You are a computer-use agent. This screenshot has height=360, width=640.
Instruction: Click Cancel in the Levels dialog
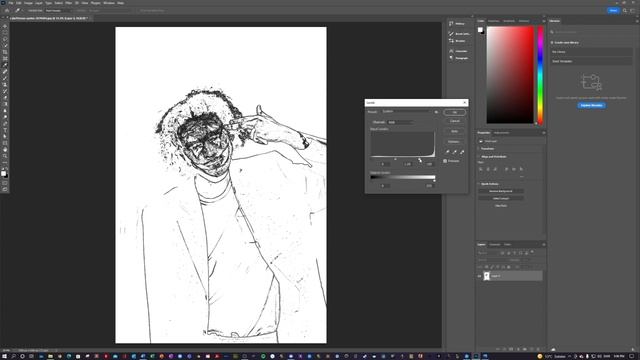(454, 121)
